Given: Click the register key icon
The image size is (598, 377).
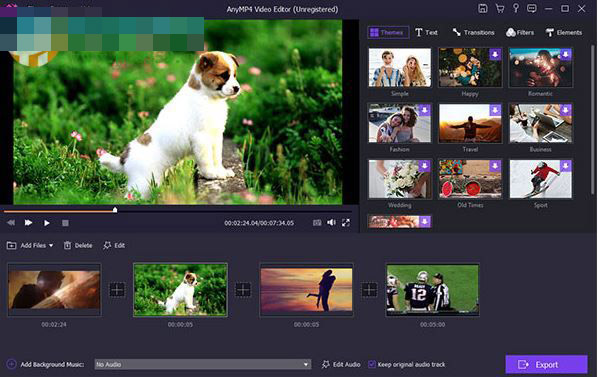Looking at the screenshot, I should (516, 8).
